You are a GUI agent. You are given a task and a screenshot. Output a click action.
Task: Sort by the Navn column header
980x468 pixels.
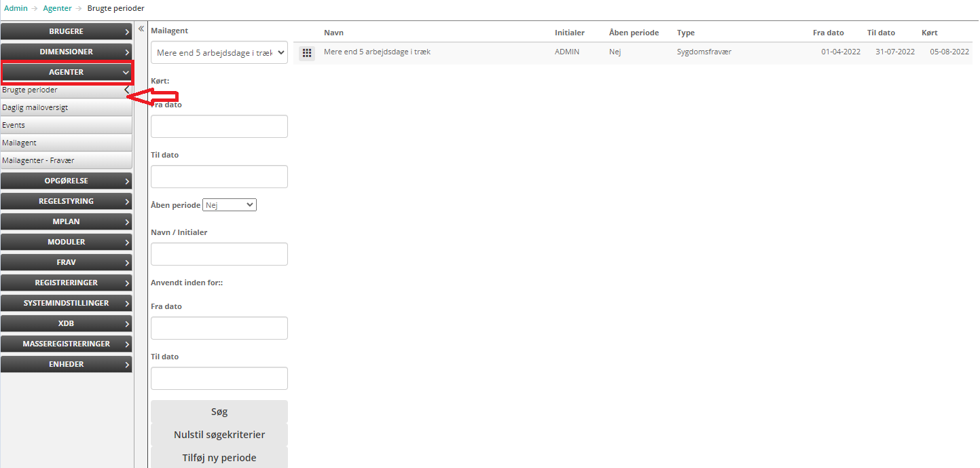point(333,33)
